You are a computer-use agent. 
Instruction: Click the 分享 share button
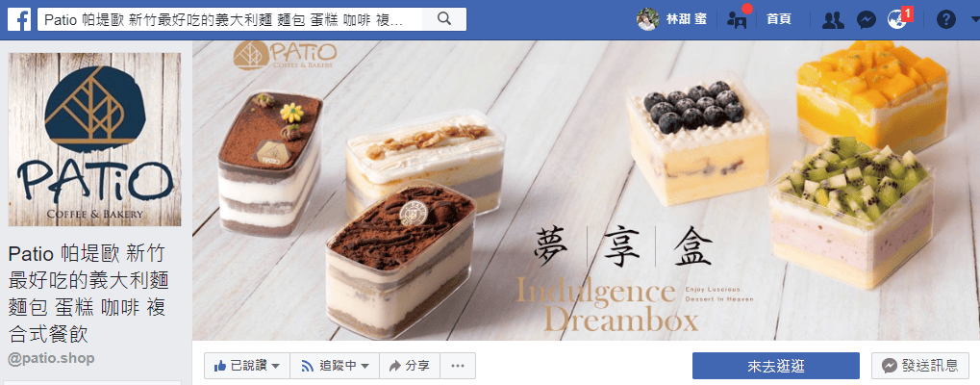coord(410,366)
